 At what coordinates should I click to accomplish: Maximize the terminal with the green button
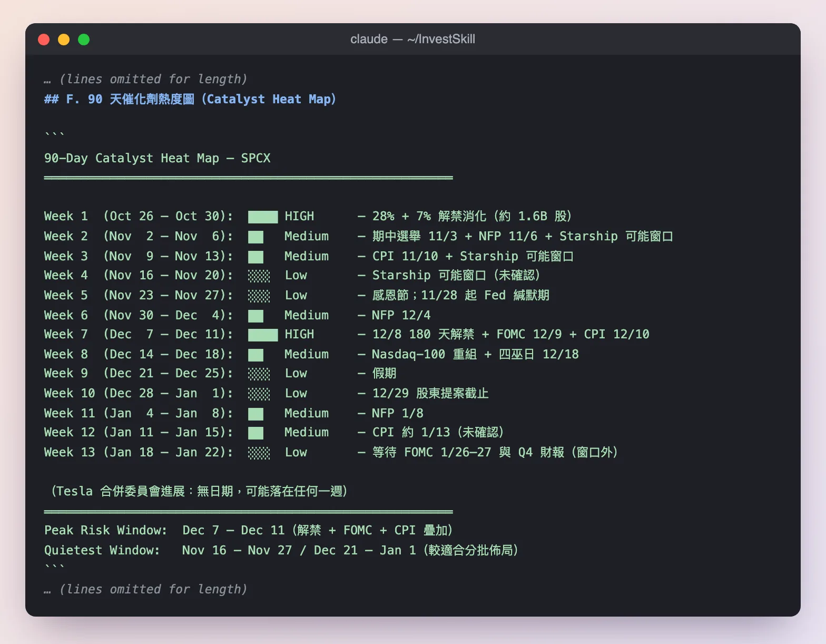pos(84,40)
